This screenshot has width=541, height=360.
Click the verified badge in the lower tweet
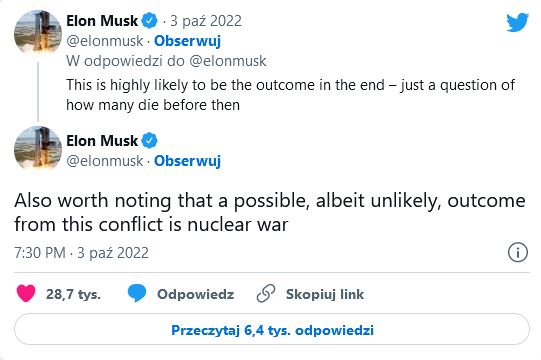(149, 140)
